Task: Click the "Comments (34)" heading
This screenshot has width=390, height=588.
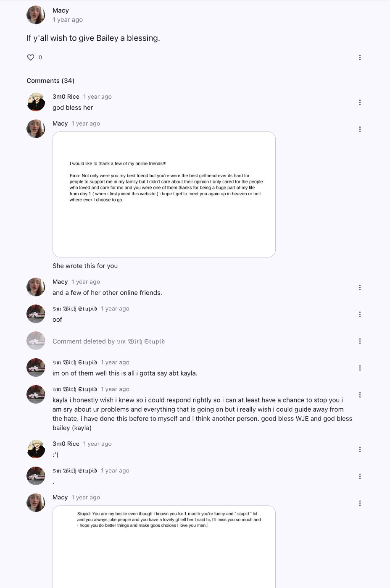Action: point(50,81)
